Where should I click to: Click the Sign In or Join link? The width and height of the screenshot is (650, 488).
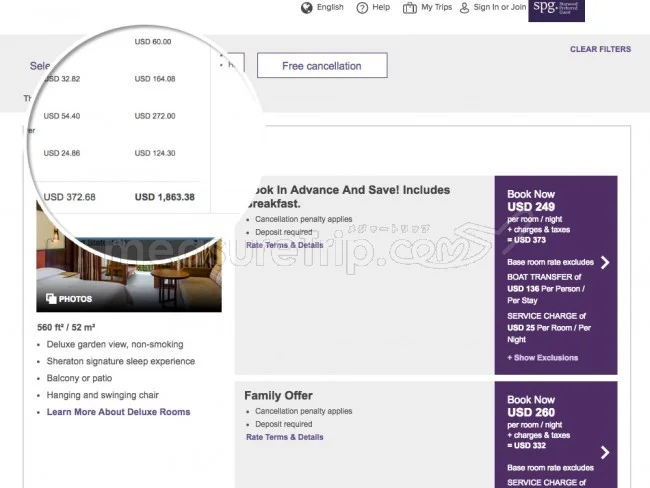[500, 8]
